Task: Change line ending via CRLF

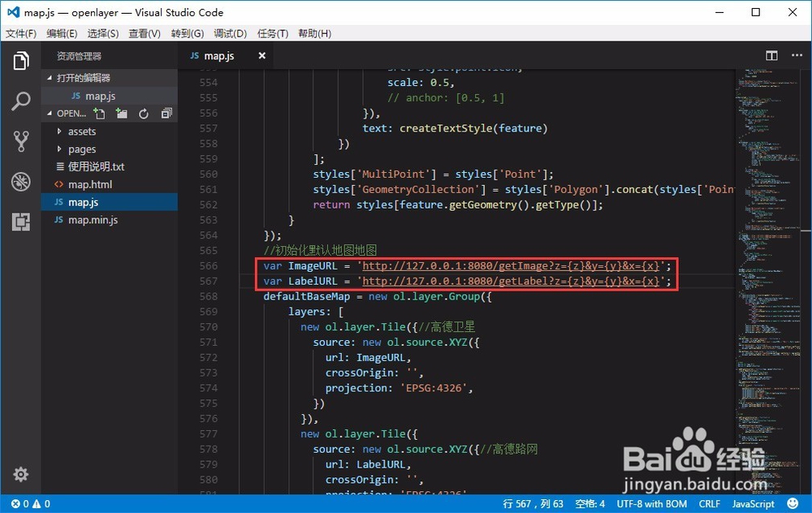Action: click(709, 504)
